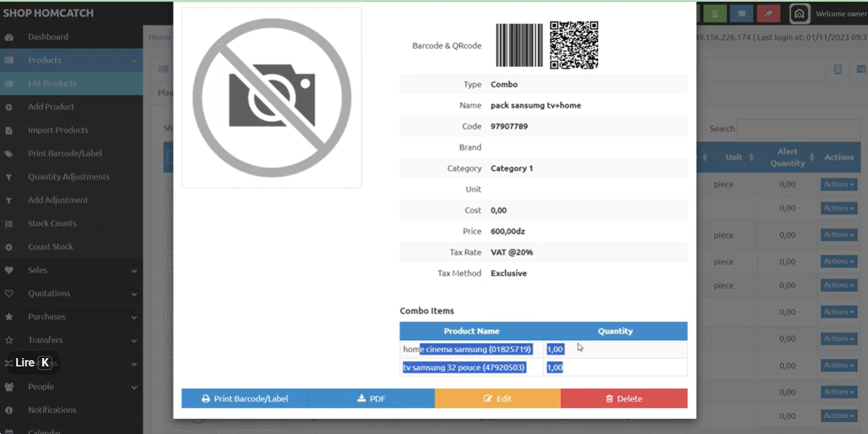
Task: Click the Combo type value
Action: 504,84
